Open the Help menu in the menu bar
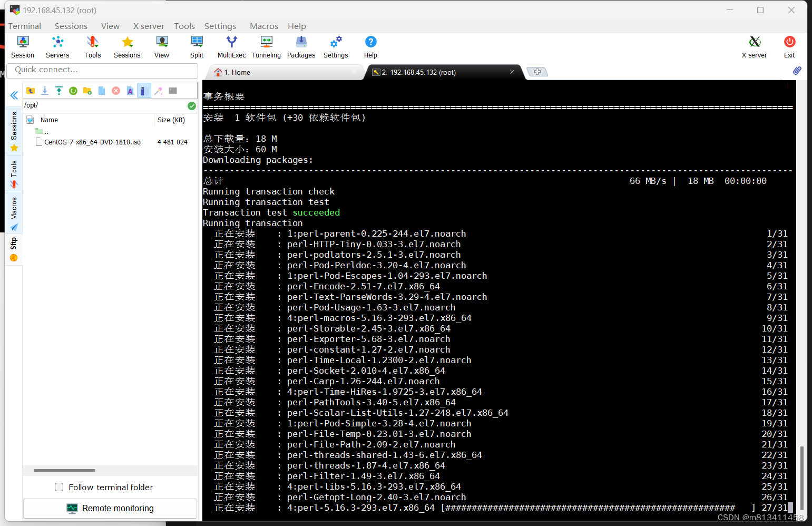Screen dimensions: 812x526 pyautogui.click(x=297, y=26)
